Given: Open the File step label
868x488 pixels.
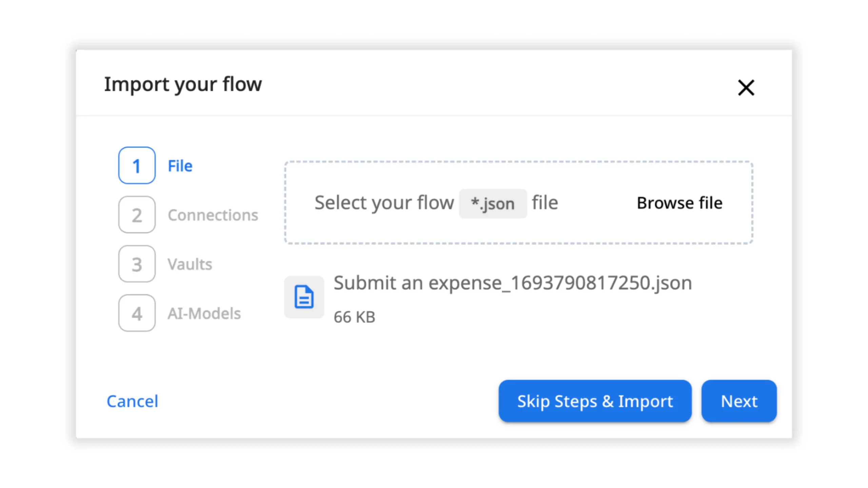Looking at the screenshot, I should 180,166.
